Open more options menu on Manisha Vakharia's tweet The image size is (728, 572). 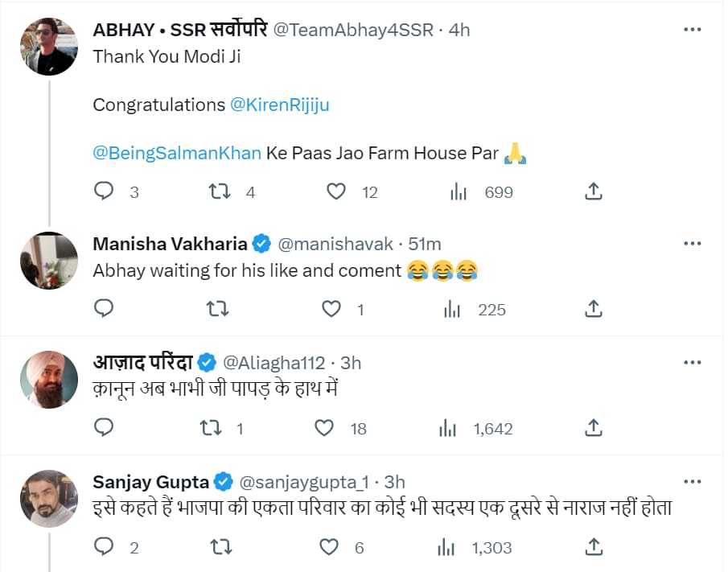[692, 244]
